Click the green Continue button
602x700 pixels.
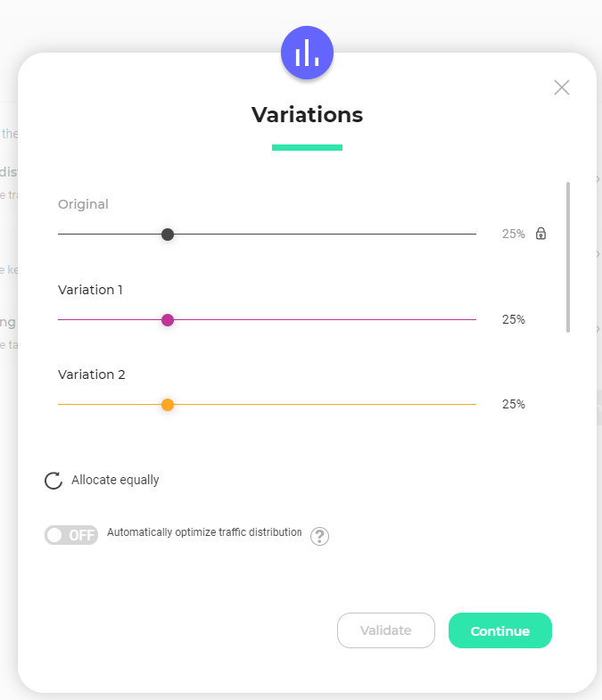(500, 630)
